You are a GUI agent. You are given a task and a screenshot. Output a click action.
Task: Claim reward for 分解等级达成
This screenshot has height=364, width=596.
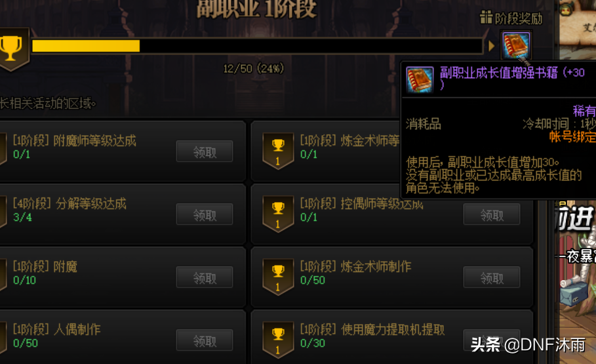[205, 214]
